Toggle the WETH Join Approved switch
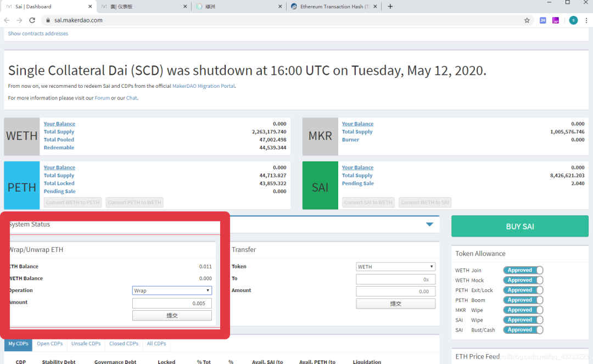This screenshot has width=593, height=364. tap(523, 270)
